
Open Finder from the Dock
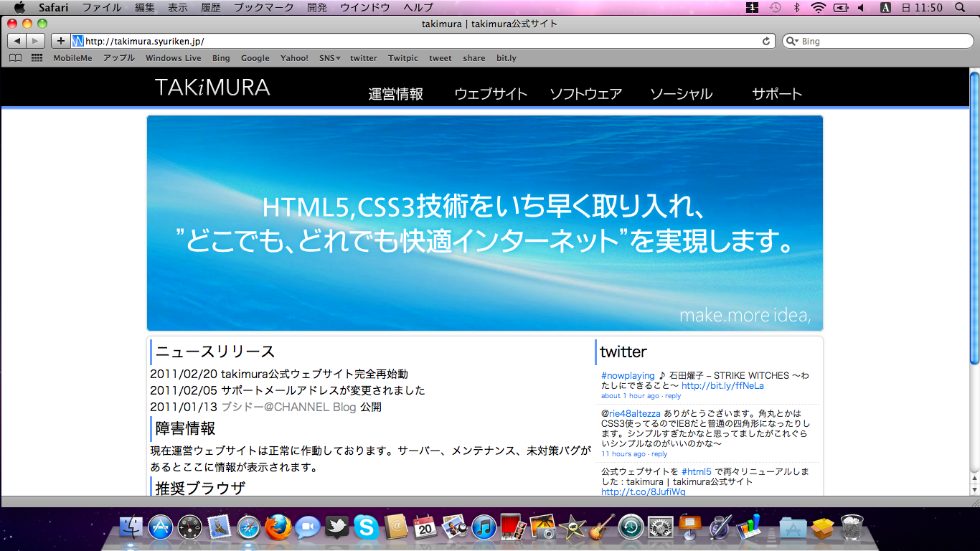(x=132, y=528)
